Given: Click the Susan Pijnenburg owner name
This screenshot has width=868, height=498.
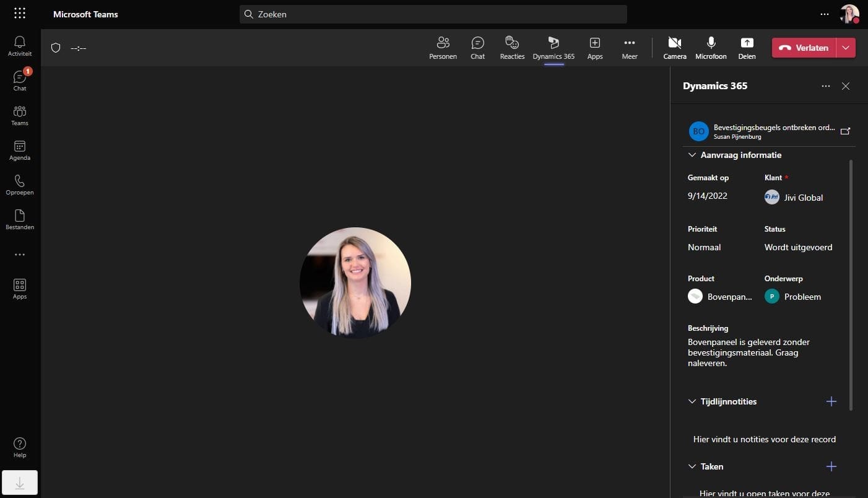Looking at the screenshot, I should click(737, 137).
